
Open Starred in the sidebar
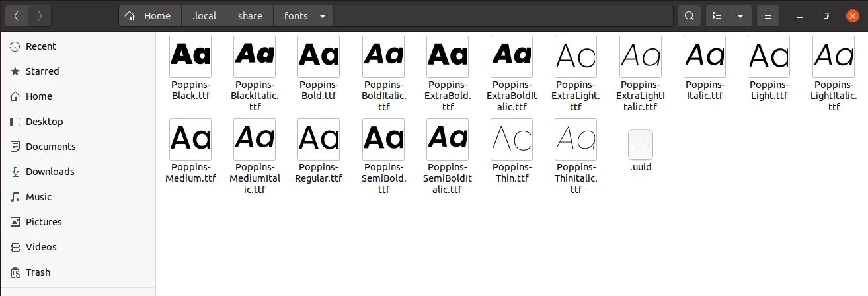point(78,71)
